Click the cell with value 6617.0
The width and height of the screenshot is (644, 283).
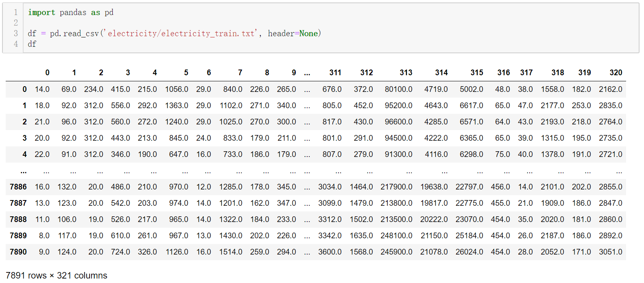(x=472, y=105)
